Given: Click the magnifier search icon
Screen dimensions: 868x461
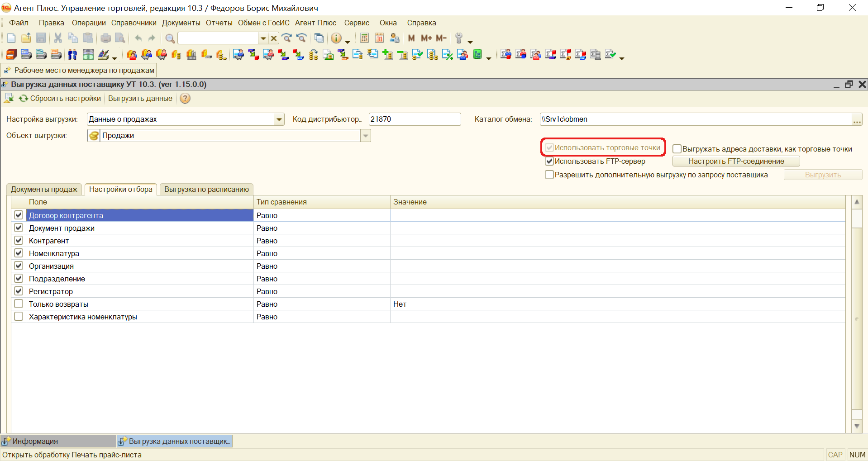Looking at the screenshot, I should 170,38.
